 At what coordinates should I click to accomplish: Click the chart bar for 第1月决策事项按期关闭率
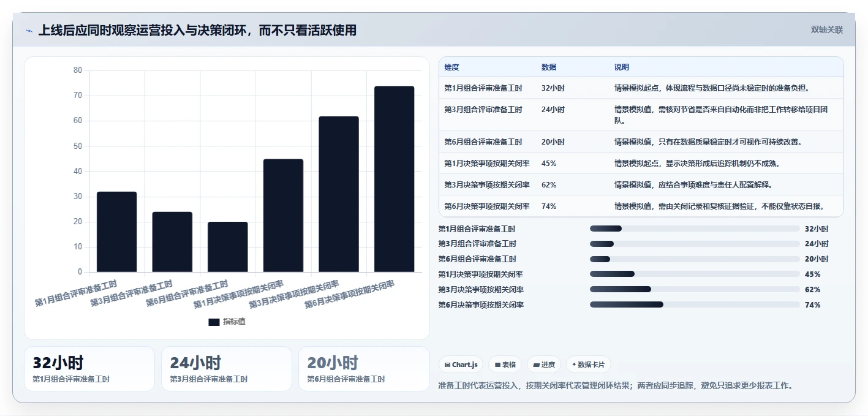click(283, 216)
